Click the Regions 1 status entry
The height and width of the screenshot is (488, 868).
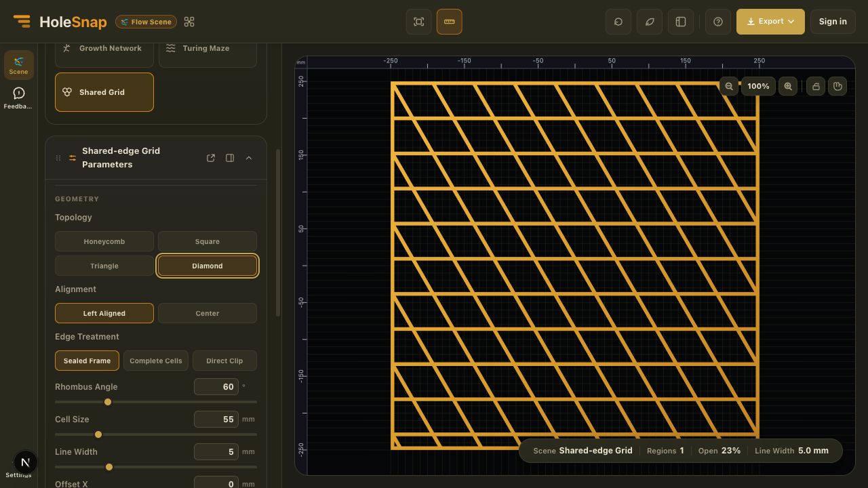[x=665, y=450]
